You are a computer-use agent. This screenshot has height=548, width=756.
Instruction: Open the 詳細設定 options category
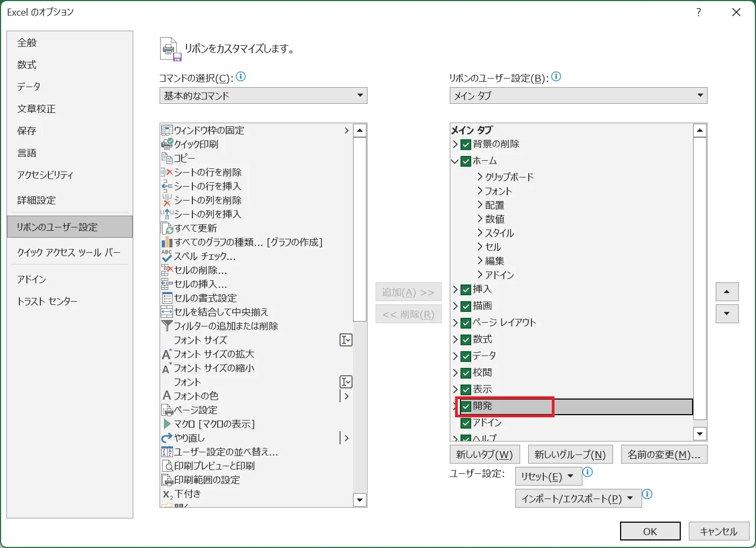[x=37, y=200]
